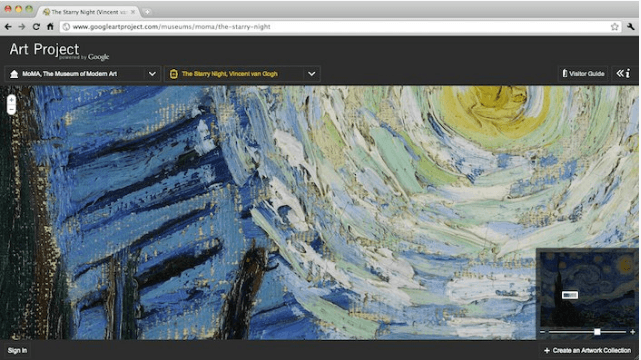
Task: Click the browser back arrow
Action: [x=8, y=27]
